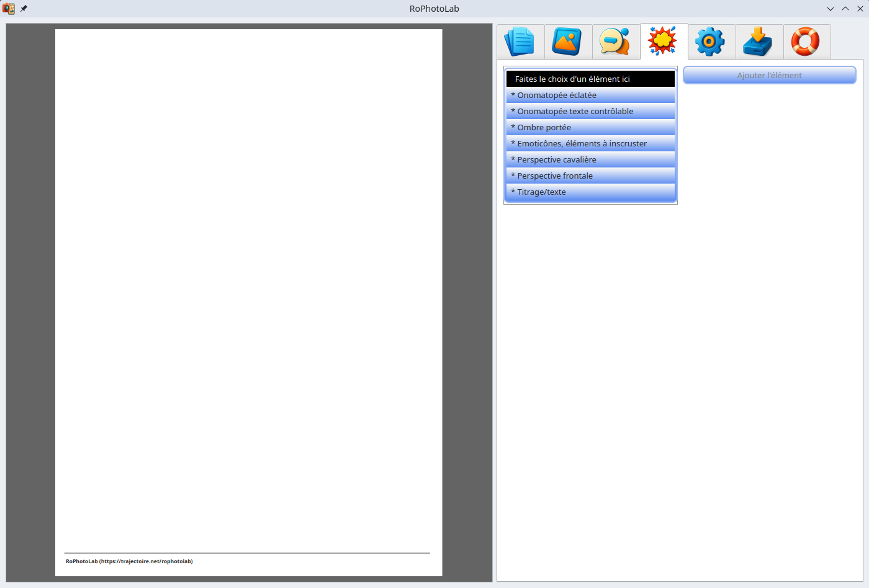Image resolution: width=869 pixels, height=588 pixels.
Task: Choose 'Onomatopée texte contrôlable' option
Action: (x=590, y=111)
